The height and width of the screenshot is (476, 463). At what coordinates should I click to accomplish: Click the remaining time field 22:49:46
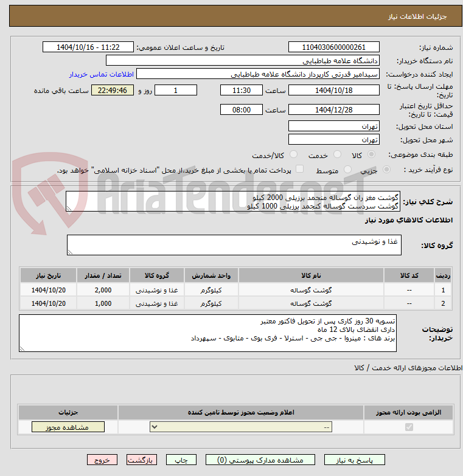pos(113,90)
